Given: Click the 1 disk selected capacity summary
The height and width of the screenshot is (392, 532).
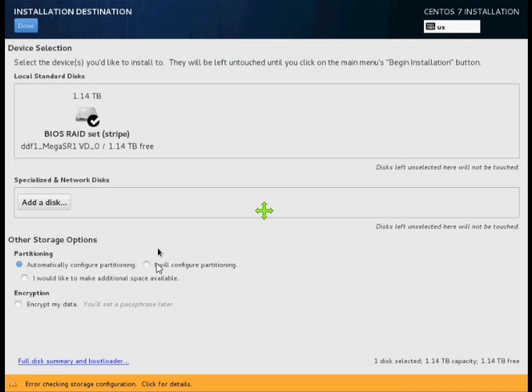Looking at the screenshot, I should click(x=446, y=361).
